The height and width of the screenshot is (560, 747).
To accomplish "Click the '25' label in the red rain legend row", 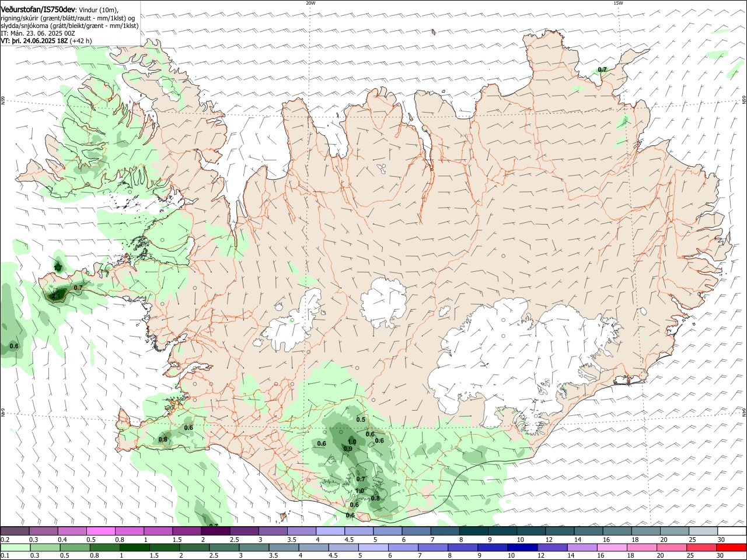I will click(x=691, y=556).
